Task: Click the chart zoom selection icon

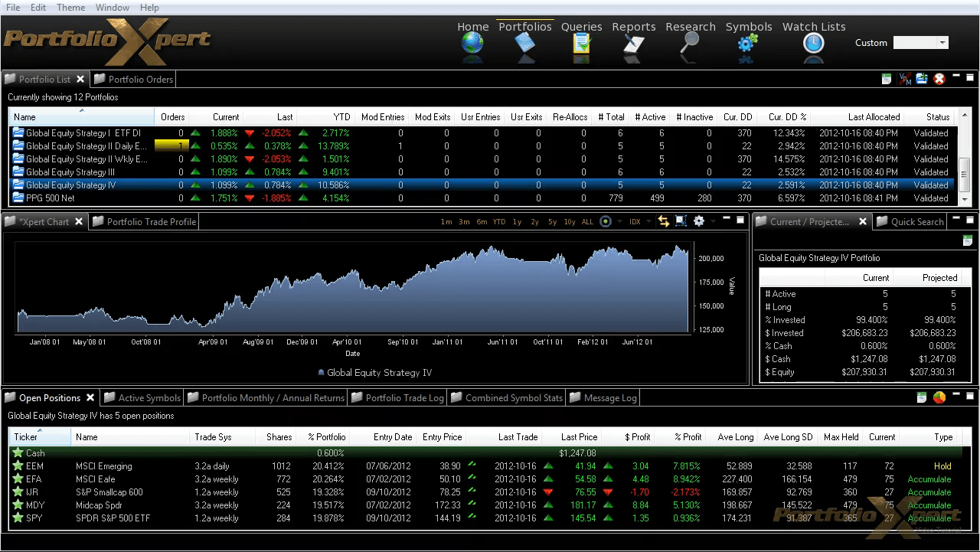Action: pos(681,221)
